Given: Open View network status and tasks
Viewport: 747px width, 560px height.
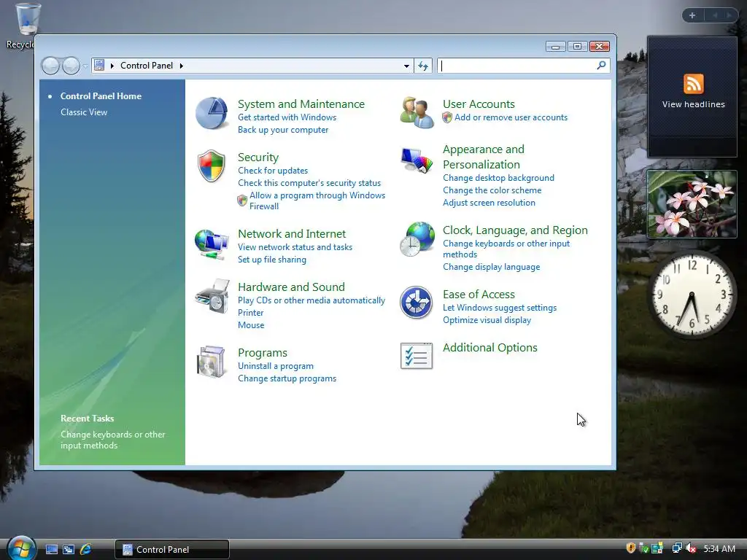Looking at the screenshot, I should pyautogui.click(x=295, y=247).
